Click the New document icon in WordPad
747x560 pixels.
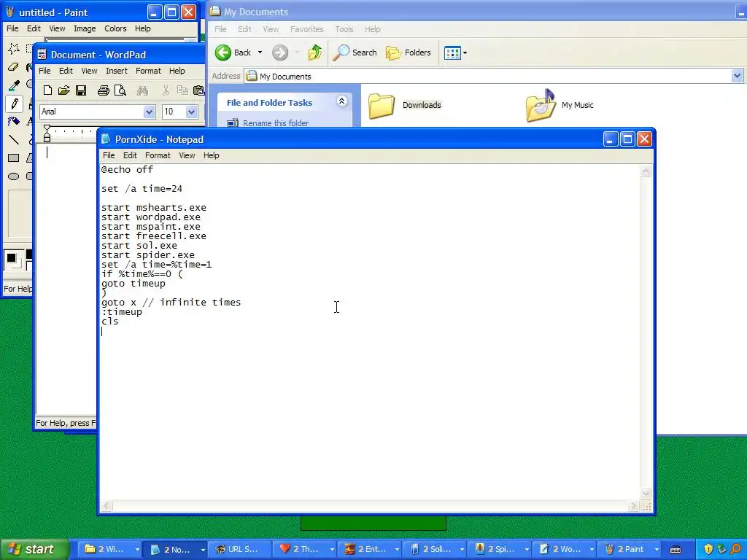coord(47,90)
